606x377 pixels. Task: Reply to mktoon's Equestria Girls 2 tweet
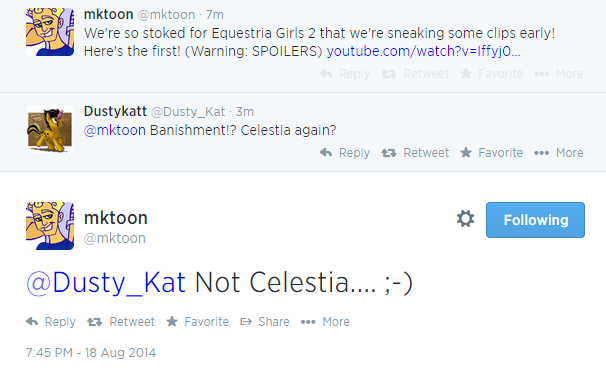[345, 74]
